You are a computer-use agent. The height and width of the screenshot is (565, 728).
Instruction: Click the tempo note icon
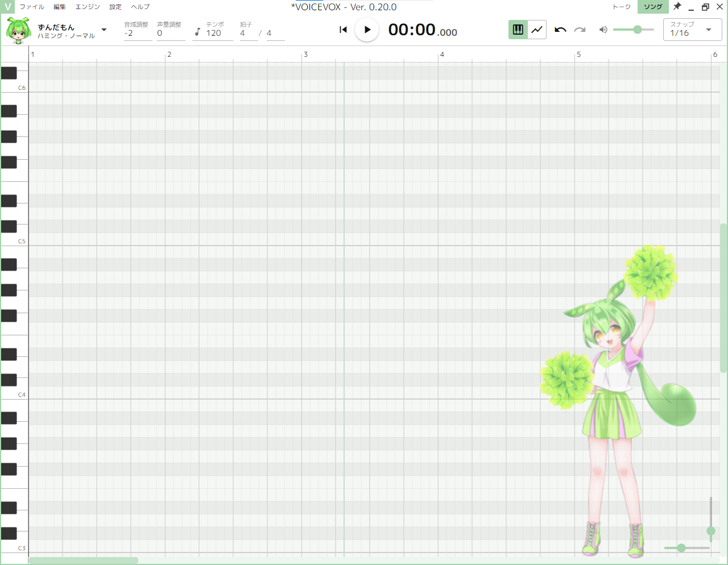point(197,32)
